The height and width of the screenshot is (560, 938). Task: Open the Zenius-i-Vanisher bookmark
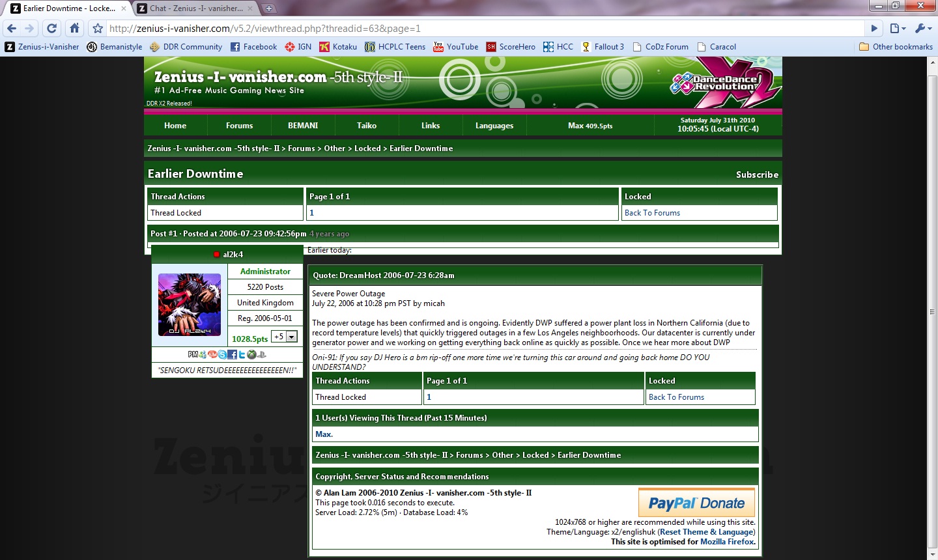tap(42, 47)
